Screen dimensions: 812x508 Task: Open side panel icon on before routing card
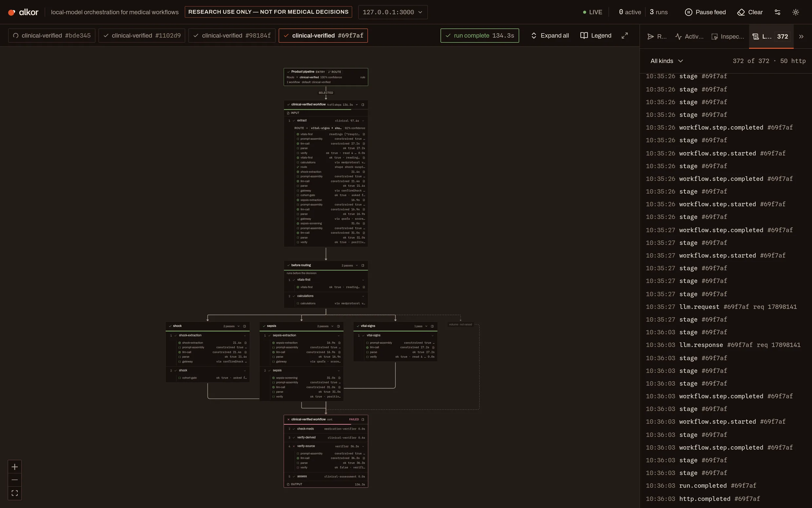(363, 265)
